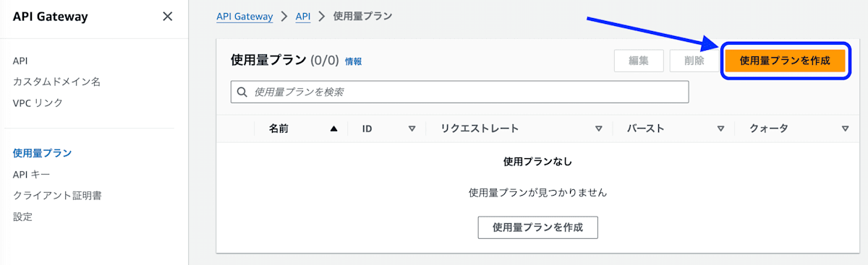The image size is (868, 265).
Task: Close the API Gateway sidebar panel
Action: [x=168, y=17]
